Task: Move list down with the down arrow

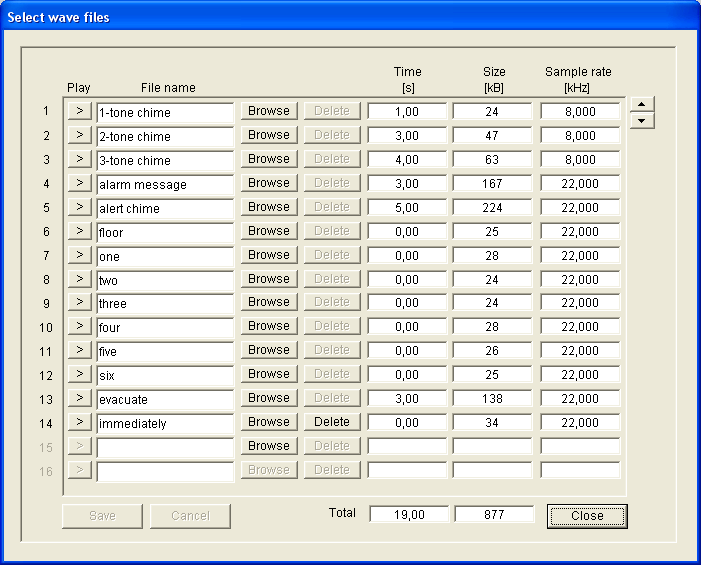Action: [642, 121]
